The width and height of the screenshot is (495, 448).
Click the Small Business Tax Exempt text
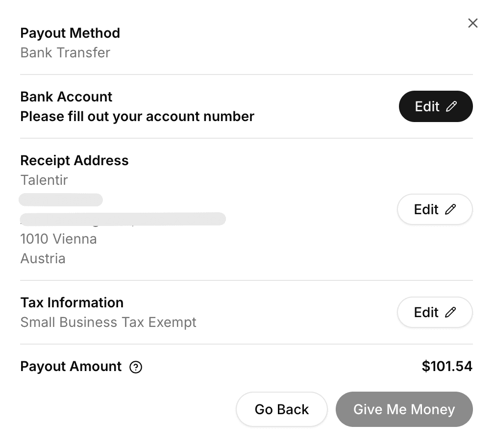pos(108,322)
